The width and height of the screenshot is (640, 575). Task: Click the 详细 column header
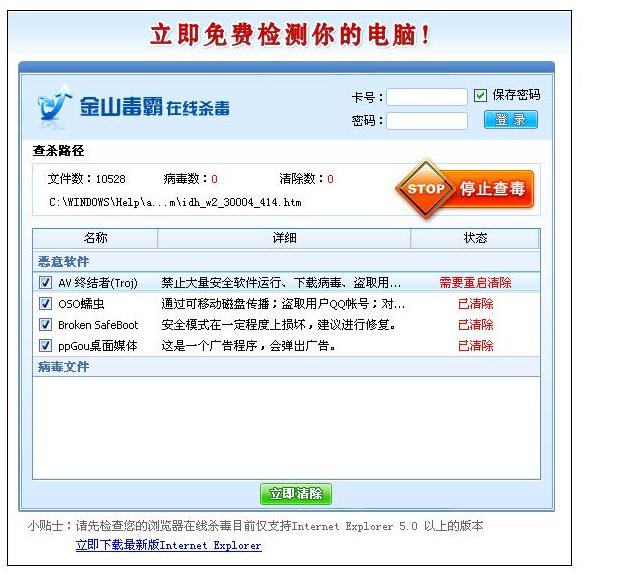[284, 238]
